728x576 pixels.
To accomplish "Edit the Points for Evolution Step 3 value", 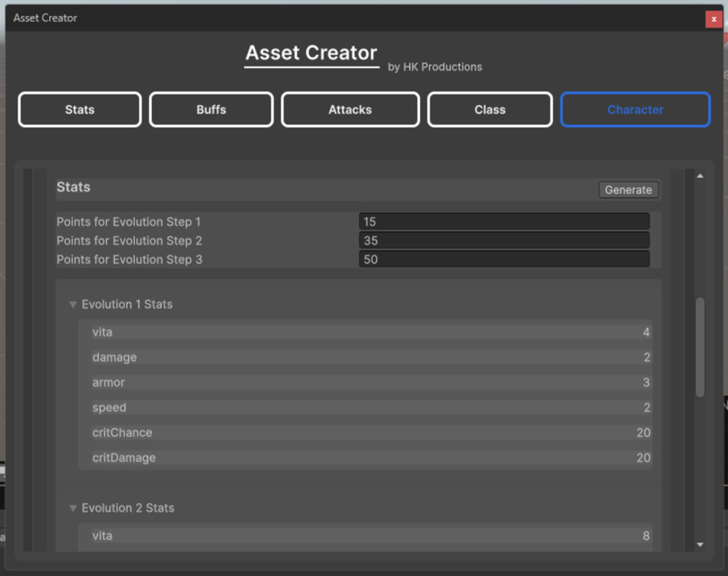I will click(504, 259).
